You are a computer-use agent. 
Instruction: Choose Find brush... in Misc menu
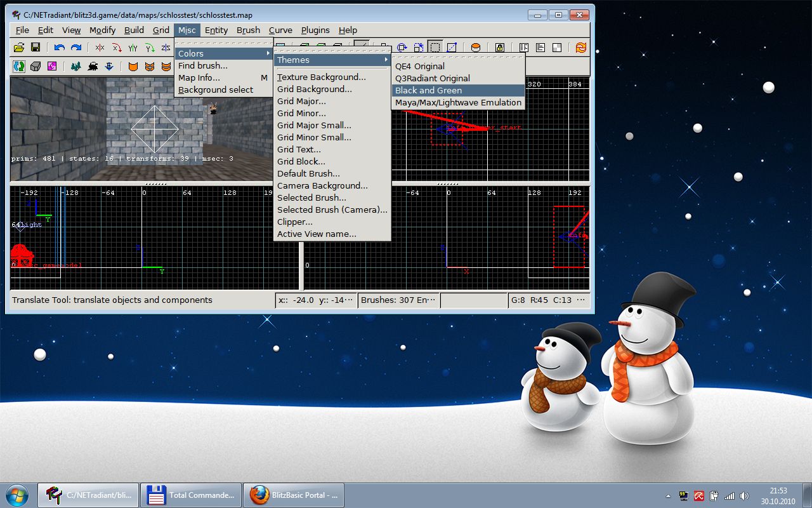(x=223, y=65)
